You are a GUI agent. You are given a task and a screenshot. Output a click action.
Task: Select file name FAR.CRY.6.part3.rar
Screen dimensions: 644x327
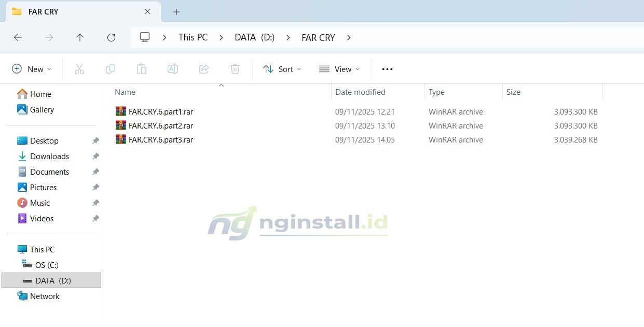click(x=161, y=139)
